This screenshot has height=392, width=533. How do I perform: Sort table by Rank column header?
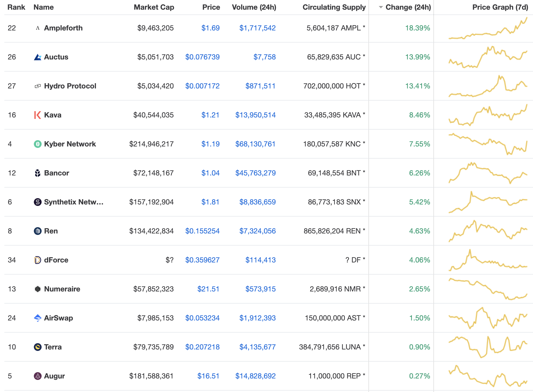coord(16,7)
